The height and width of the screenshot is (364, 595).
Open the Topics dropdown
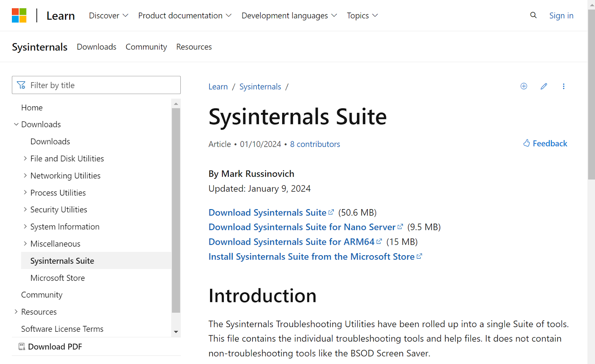coord(362,16)
